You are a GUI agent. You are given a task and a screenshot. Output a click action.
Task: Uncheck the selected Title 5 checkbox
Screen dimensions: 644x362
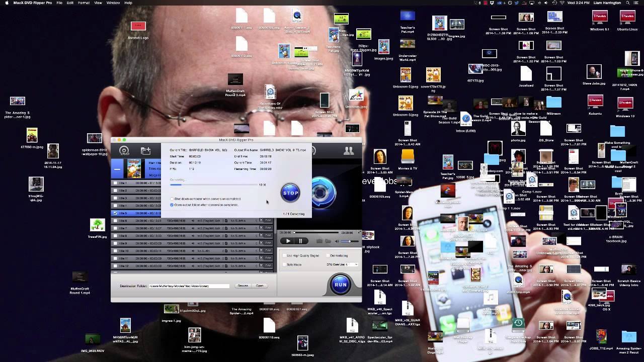[x=115, y=213]
